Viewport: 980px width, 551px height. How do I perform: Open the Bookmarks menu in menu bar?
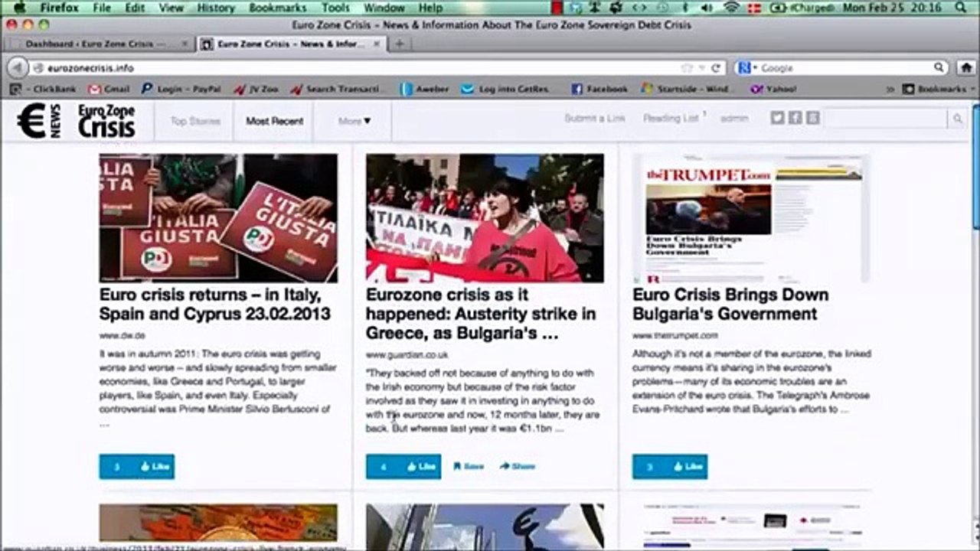[x=277, y=8]
